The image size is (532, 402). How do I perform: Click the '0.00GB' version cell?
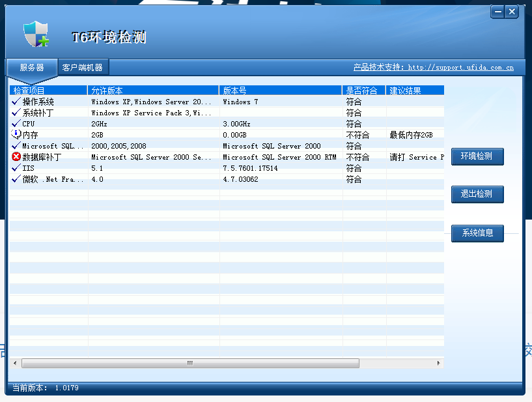pos(234,135)
